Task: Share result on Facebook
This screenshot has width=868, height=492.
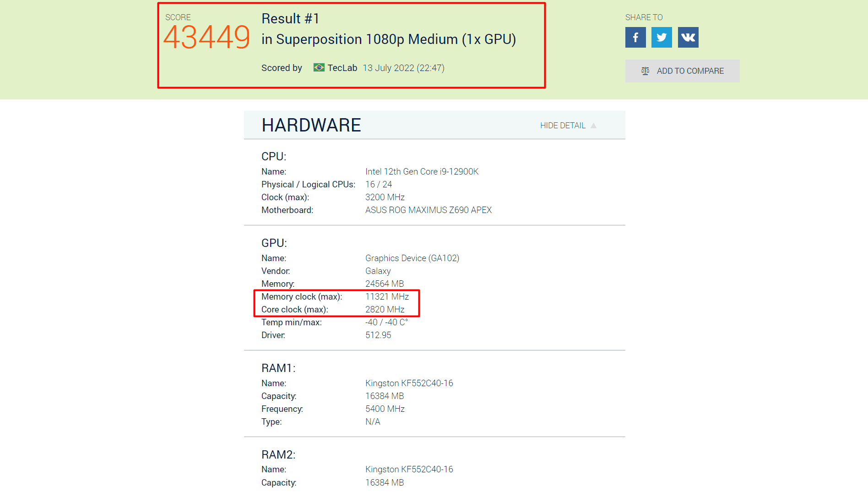Action: [x=635, y=38]
